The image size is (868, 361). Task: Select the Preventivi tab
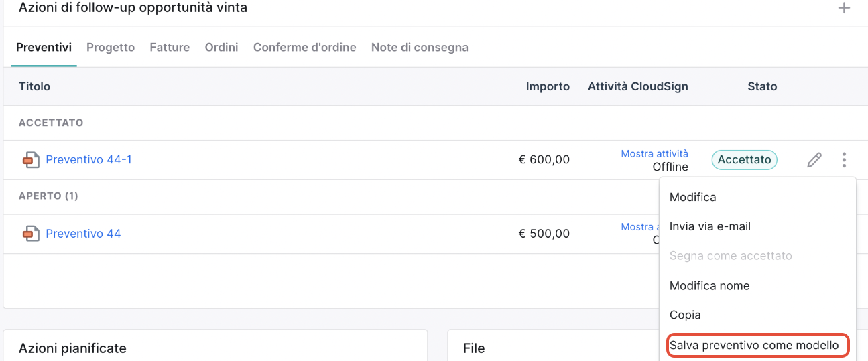coord(44,48)
